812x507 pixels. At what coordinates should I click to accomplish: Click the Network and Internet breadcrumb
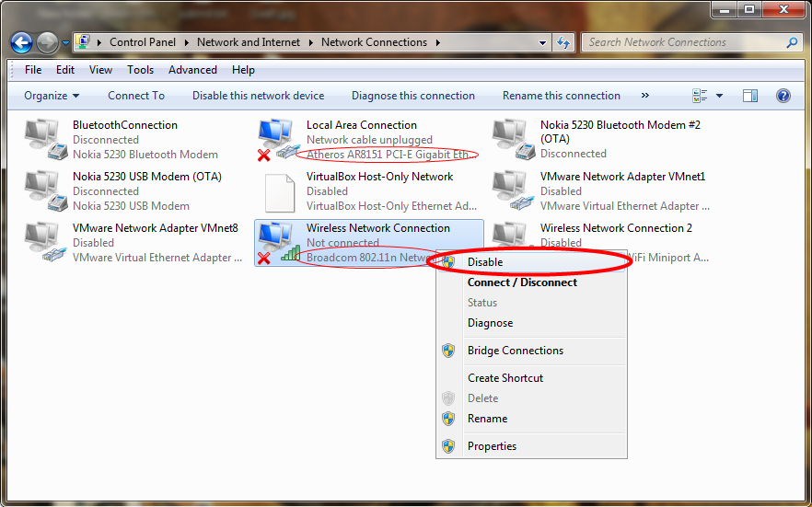tap(248, 42)
